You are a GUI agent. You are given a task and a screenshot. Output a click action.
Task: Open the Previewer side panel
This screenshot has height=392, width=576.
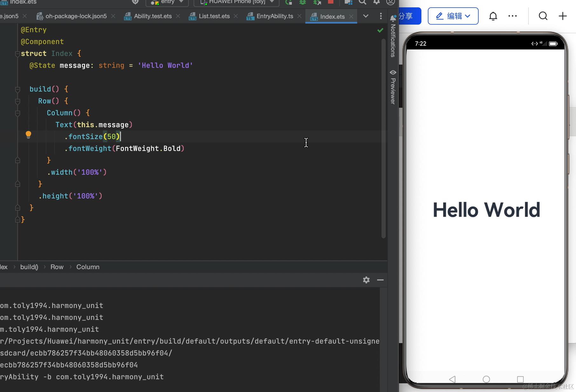click(393, 87)
